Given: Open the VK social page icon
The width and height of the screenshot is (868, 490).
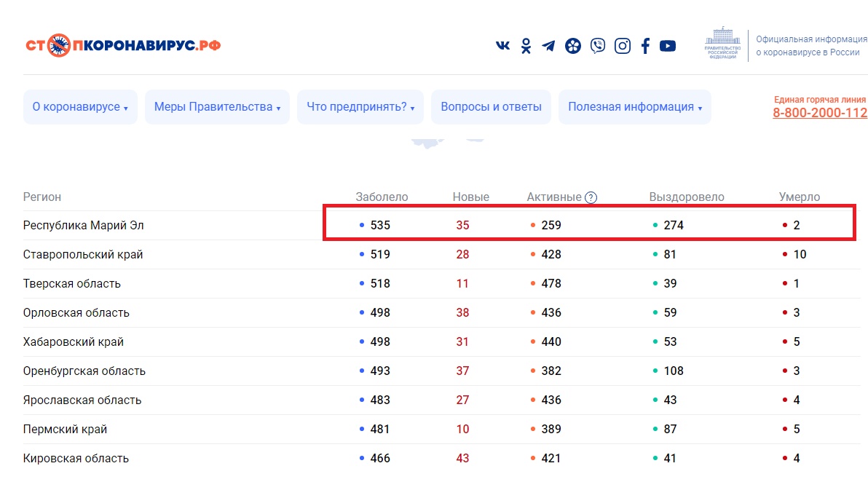Looking at the screenshot, I should [502, 46].
